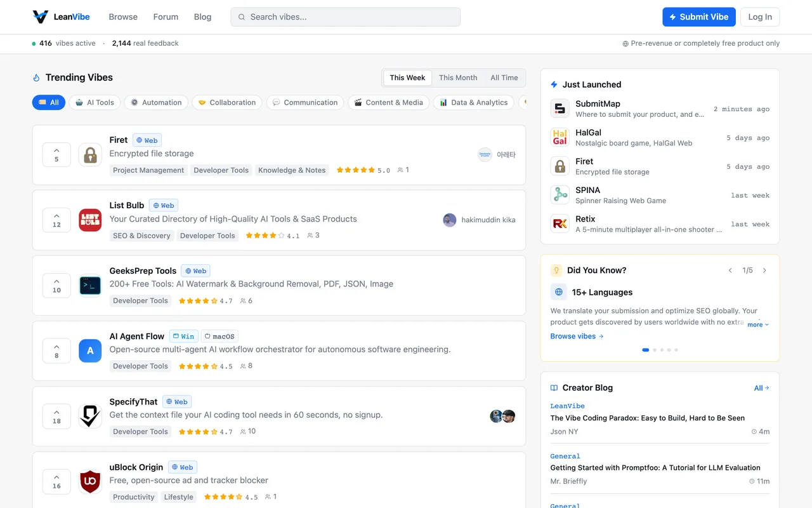This screenshot has width=812, height=508.
Task: Click the search magnifier icon
Action: [x=242, y=17]
